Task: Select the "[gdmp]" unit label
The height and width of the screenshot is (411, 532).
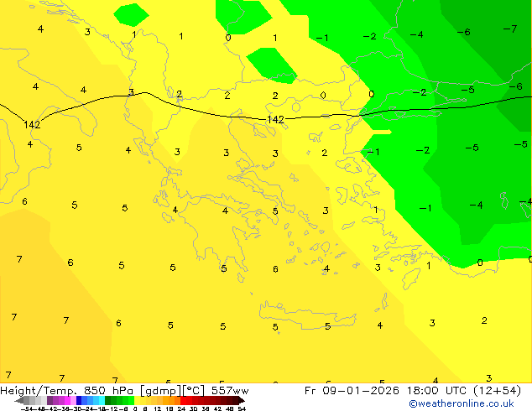Action: point(160,392)
